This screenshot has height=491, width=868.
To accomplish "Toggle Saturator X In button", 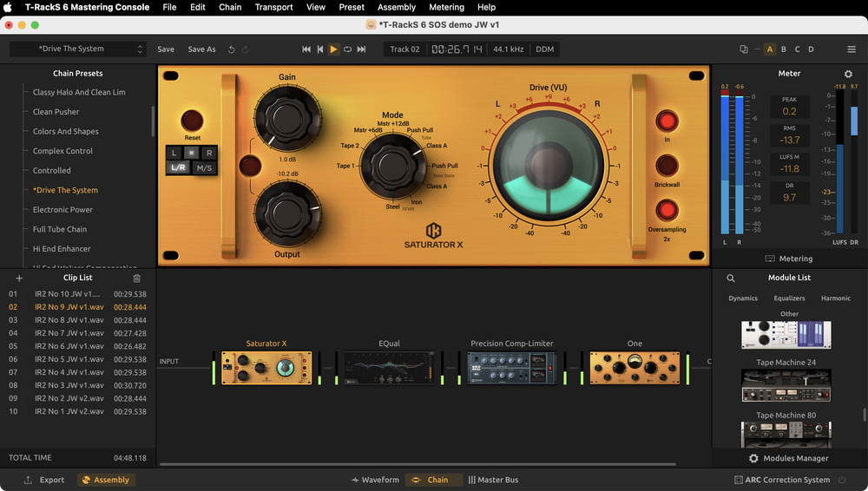I will [667, 121].
